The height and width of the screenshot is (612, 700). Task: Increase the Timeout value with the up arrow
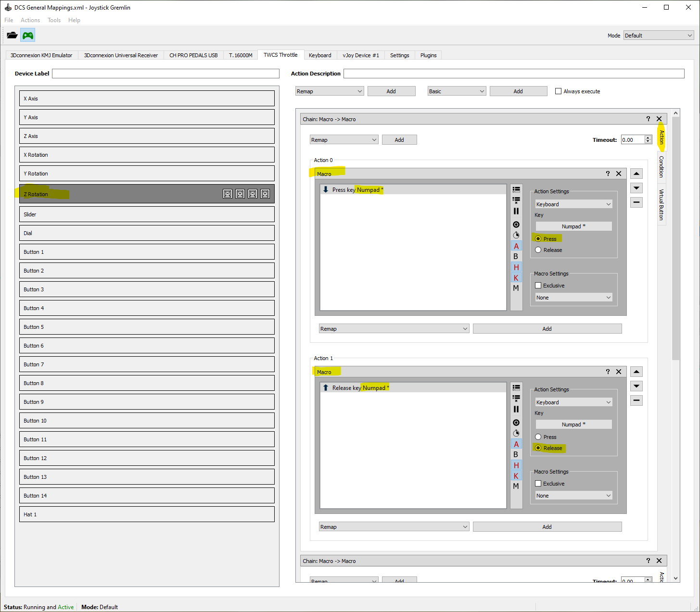(x=648, y=138)
